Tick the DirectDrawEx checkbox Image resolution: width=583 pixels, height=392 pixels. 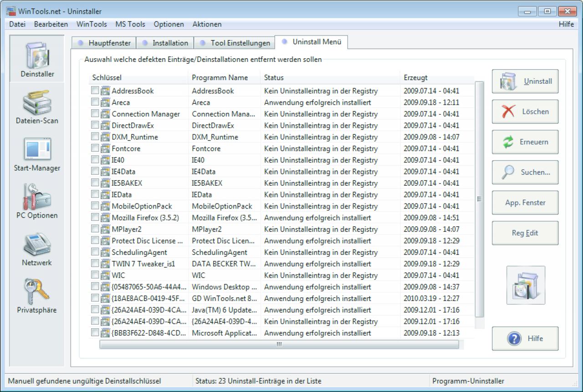95,125
